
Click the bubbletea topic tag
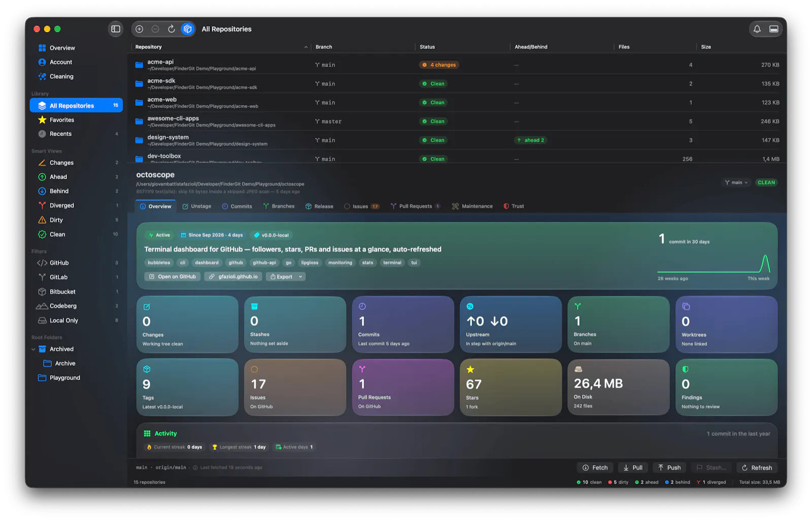159,263
